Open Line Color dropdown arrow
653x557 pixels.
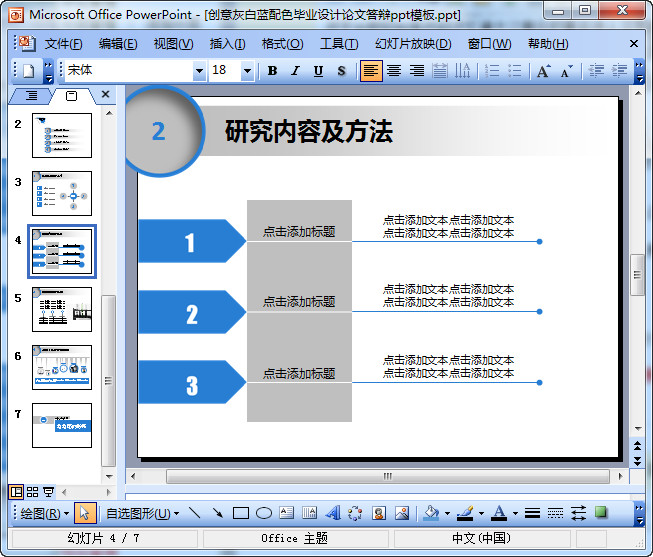point(481,513)
